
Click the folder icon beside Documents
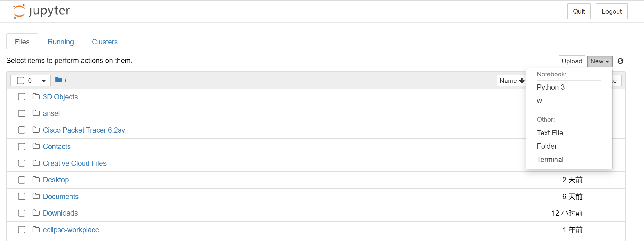(x=36, y=196)
